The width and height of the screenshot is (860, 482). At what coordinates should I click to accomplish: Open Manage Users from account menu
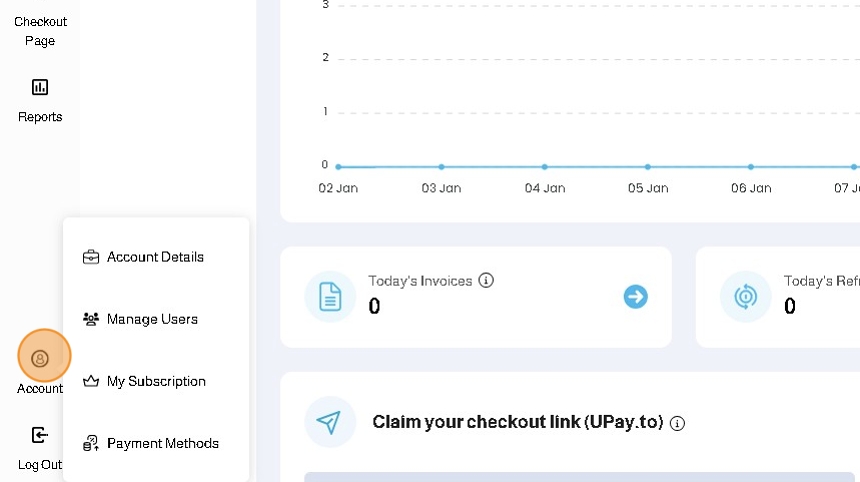coord(152,319)
